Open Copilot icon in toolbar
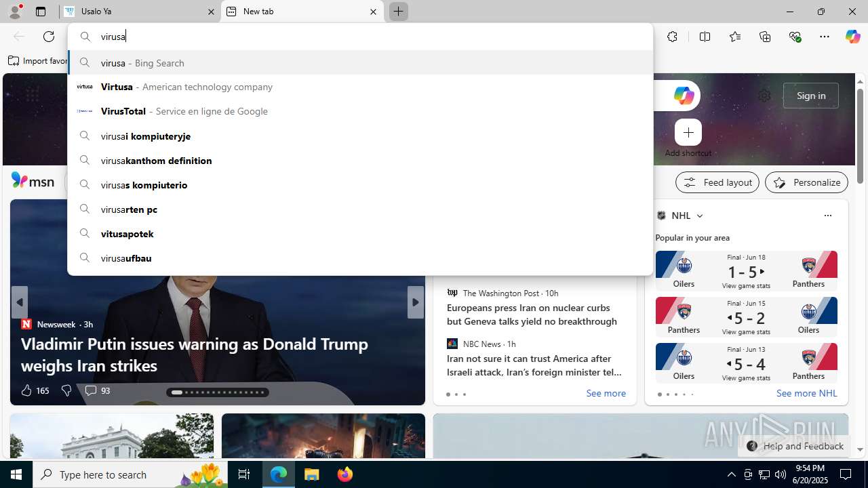The height and width of the screenshot is (488, 868). tap(852, 37)
